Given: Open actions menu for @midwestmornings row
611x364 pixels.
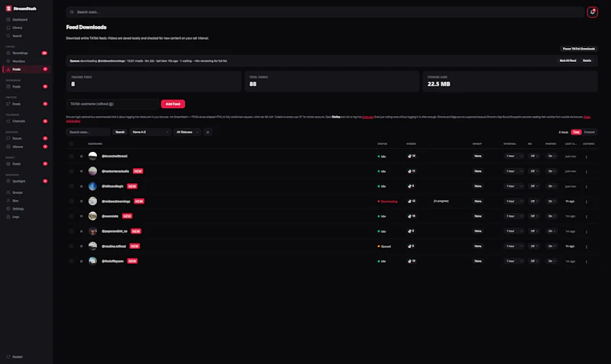Looking at the screenshot, I should (x=586, y=201).
